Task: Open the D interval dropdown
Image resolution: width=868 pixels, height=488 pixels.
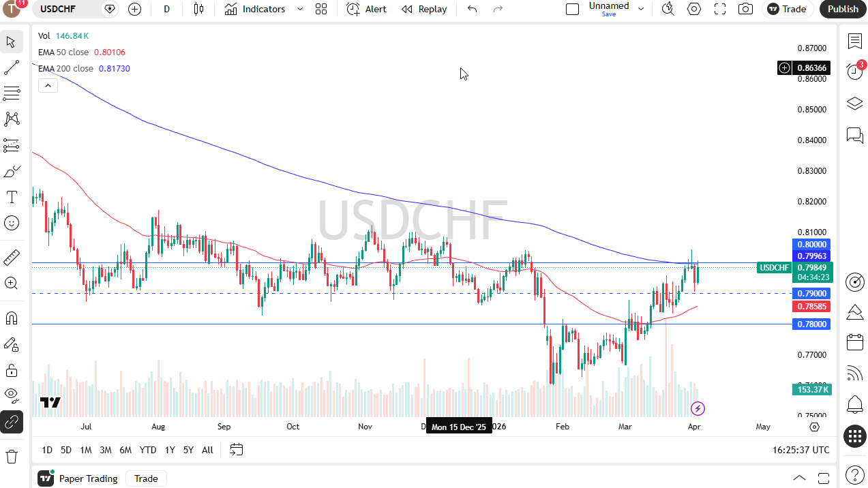Action: 167,9
